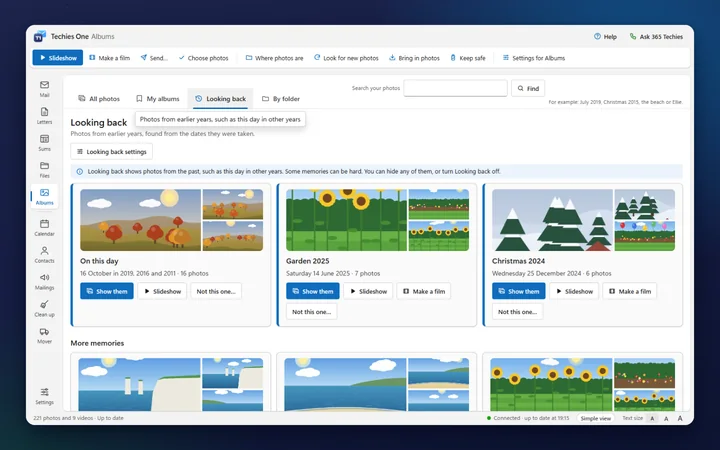Switch to the All photos tab
The image size is (720, 450).
coord(99,99)
